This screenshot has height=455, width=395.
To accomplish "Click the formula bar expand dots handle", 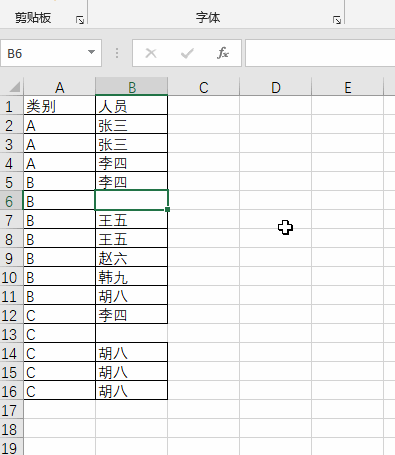I will click(117, 53).
